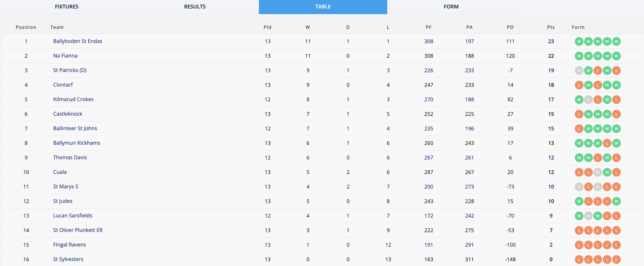644x266 pixels.
Task: Click the PD column header
Action: [x=510, y=27]
